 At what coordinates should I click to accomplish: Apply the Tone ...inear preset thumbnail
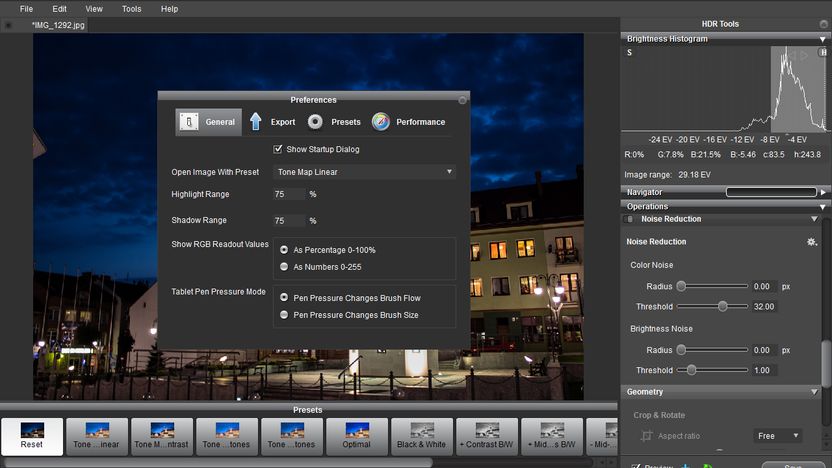97,436
